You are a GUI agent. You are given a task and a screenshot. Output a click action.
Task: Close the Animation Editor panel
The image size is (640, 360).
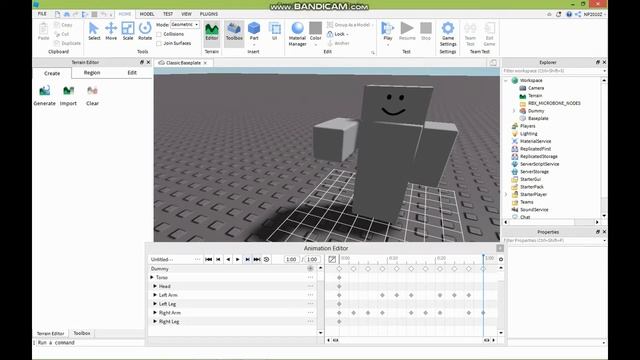500,248
